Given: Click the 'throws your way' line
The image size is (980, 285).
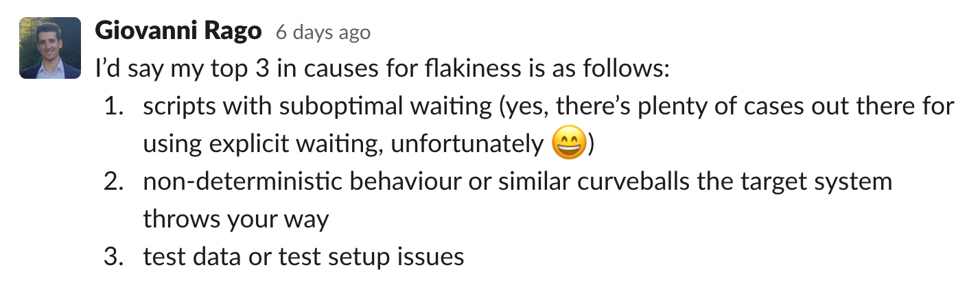Looking at the screenshot, I should click(x=236, y=220).
